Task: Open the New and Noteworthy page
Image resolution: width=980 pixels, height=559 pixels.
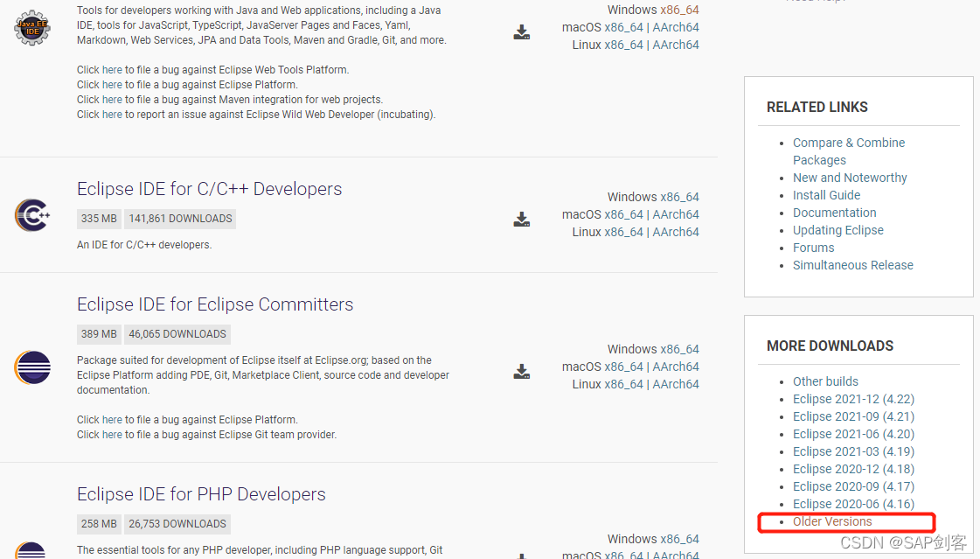Action: pos(850,177)
